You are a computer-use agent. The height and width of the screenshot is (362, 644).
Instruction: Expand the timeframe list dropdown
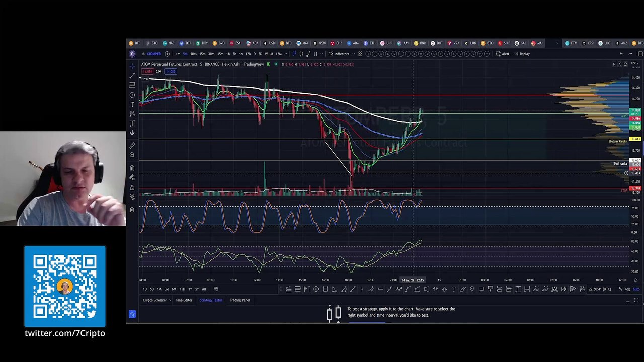(287, 54)
